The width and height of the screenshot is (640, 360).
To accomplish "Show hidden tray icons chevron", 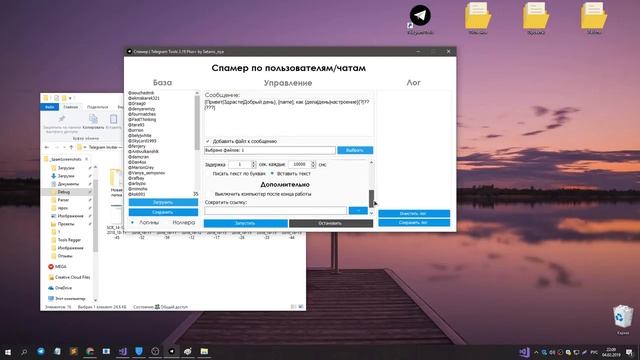I will coord(536,352).
